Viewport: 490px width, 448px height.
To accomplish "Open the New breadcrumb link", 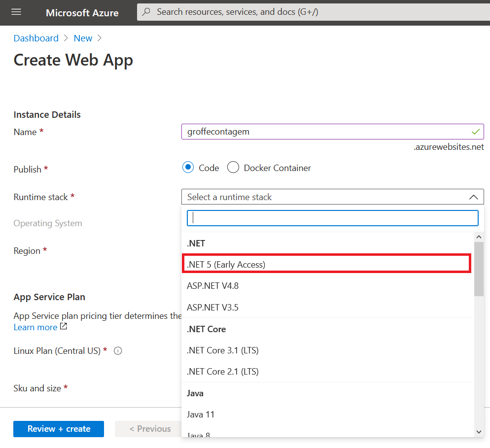I will coord(83,38).
